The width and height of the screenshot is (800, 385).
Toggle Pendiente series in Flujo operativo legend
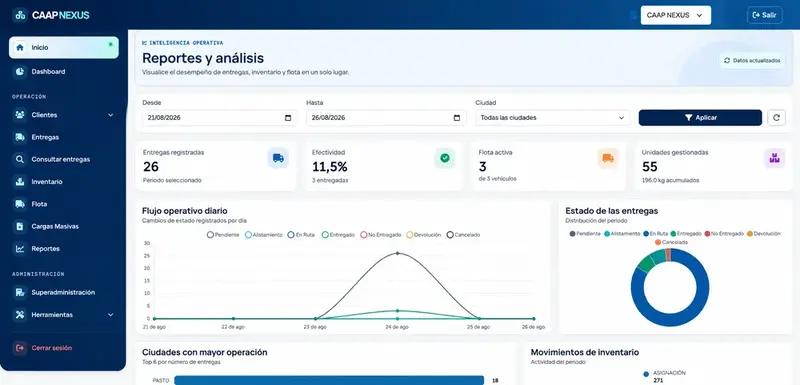click(223, 235)
